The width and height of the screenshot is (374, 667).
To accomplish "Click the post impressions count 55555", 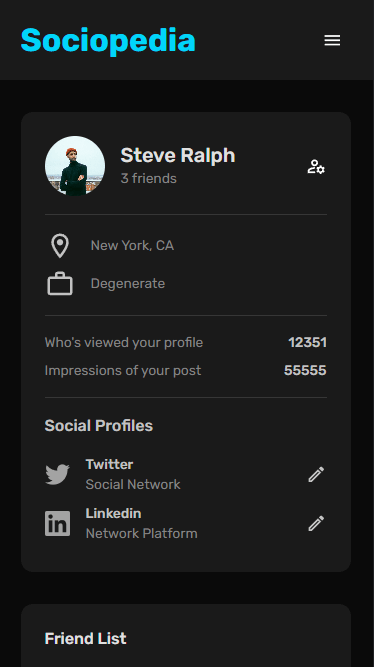I will (x=305, y=371).
